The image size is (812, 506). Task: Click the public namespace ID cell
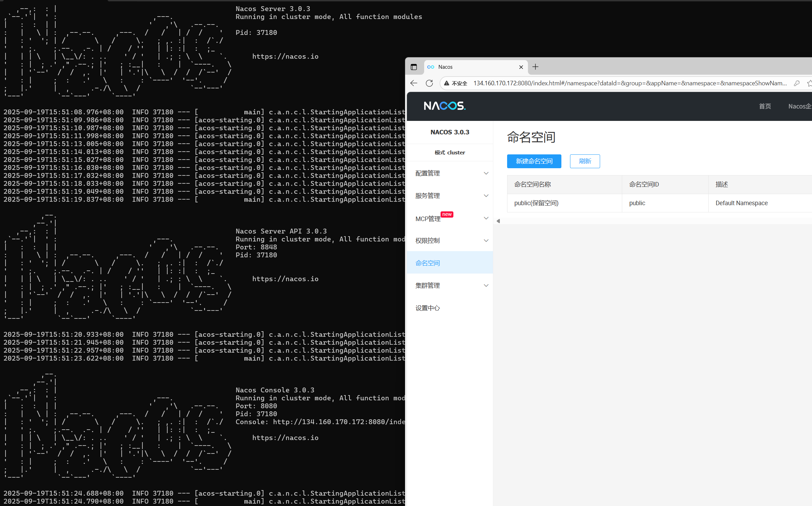665,203
